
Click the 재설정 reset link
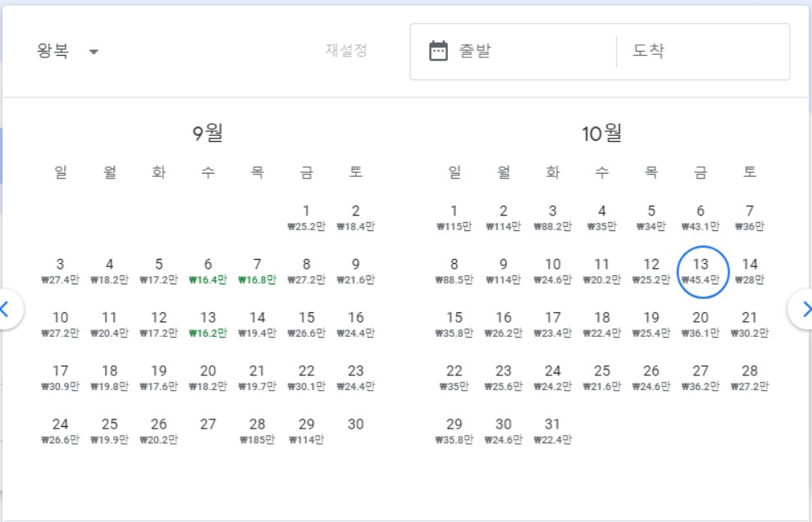click(347, 51)
